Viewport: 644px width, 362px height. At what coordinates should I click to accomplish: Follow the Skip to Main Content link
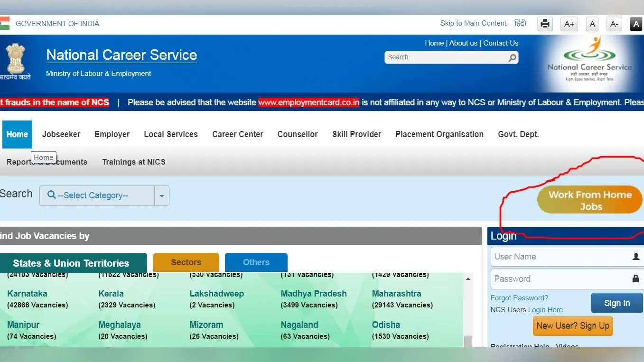(473, 23)
